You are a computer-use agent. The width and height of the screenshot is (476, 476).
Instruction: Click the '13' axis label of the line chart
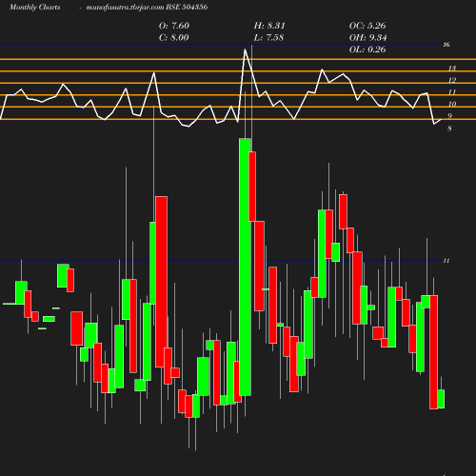[x=452, y=69]
